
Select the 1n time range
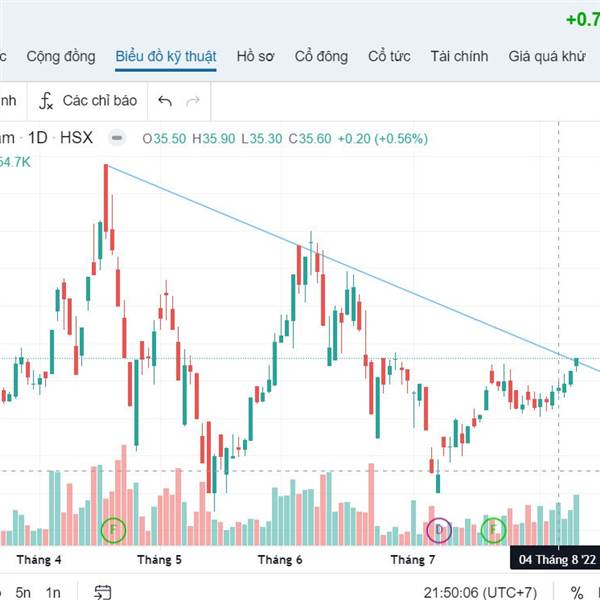[53, 592]
